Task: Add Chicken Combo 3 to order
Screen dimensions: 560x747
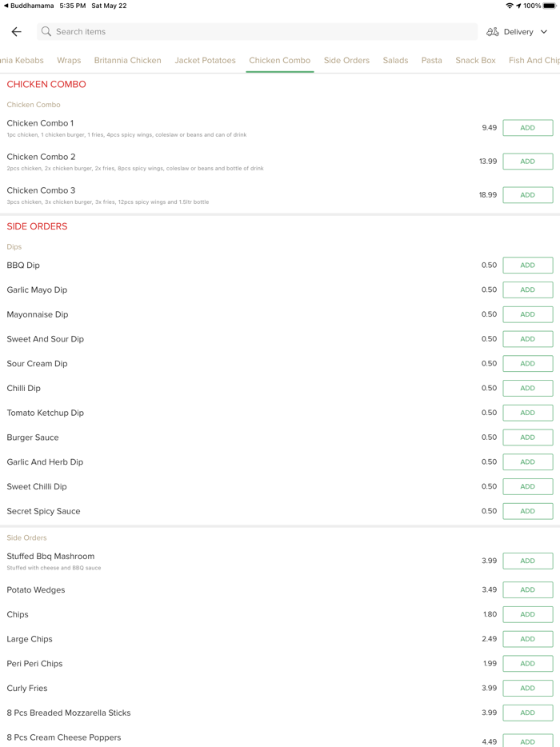Action: [527, 195]
